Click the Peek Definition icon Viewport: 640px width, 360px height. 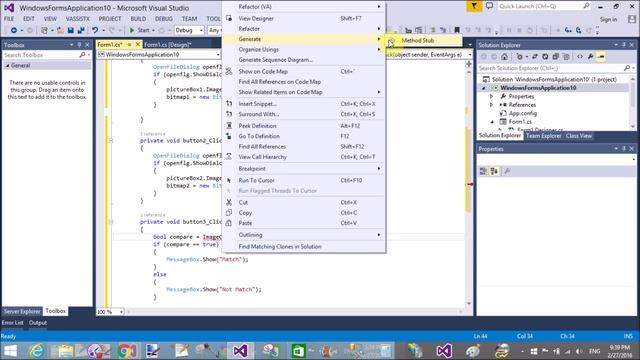229,126
